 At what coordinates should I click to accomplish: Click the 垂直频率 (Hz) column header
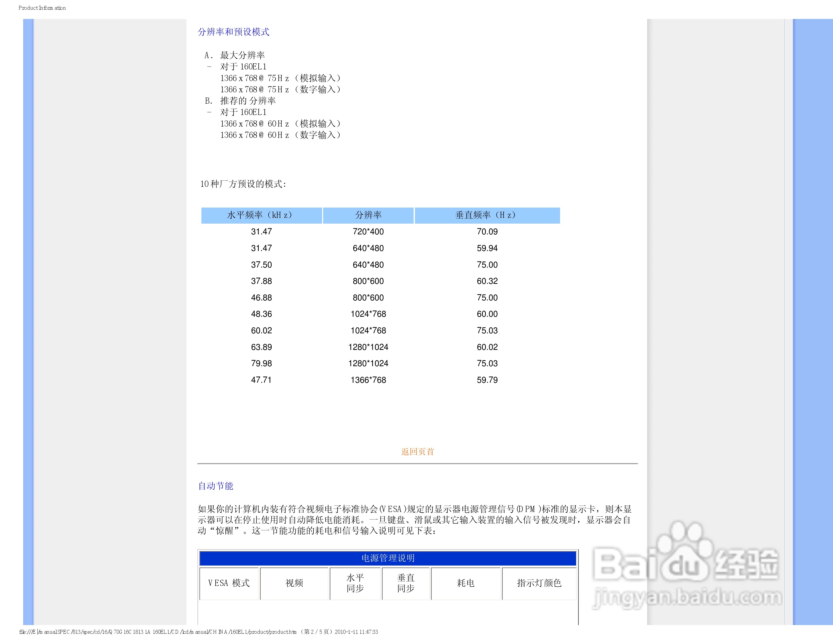pos(487,215)
